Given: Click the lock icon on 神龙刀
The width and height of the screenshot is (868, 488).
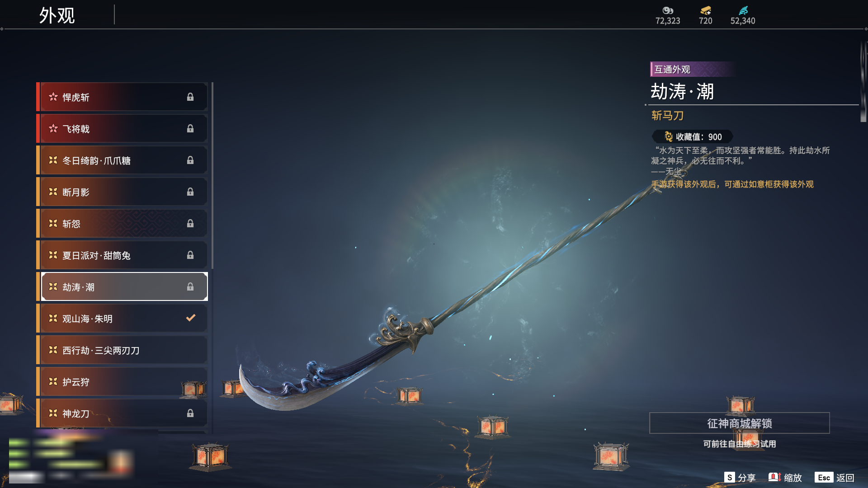Looking at the screenshot, I should click(190, 413).
